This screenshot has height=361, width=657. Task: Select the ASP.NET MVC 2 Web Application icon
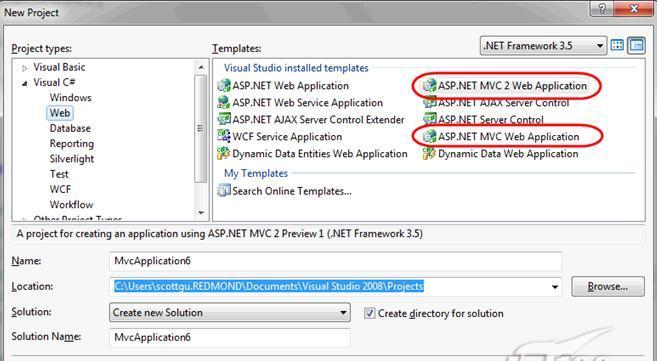click(x=429, y=85)
